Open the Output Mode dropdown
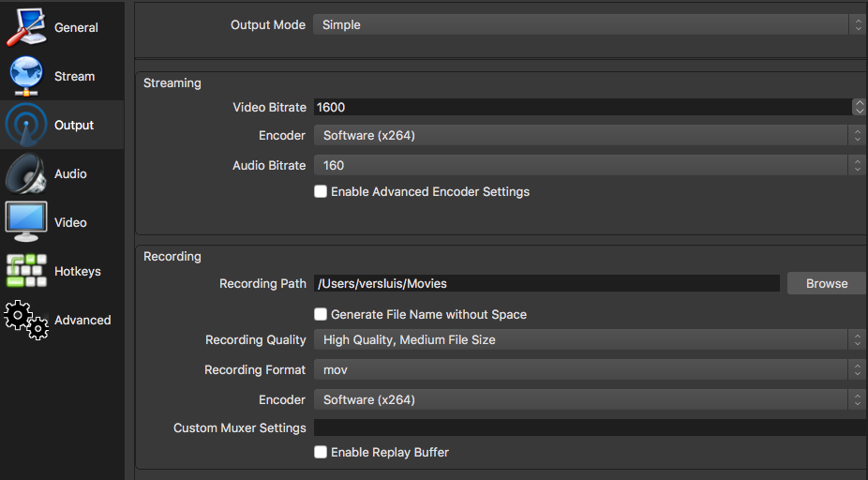 (x=589, y=25)
